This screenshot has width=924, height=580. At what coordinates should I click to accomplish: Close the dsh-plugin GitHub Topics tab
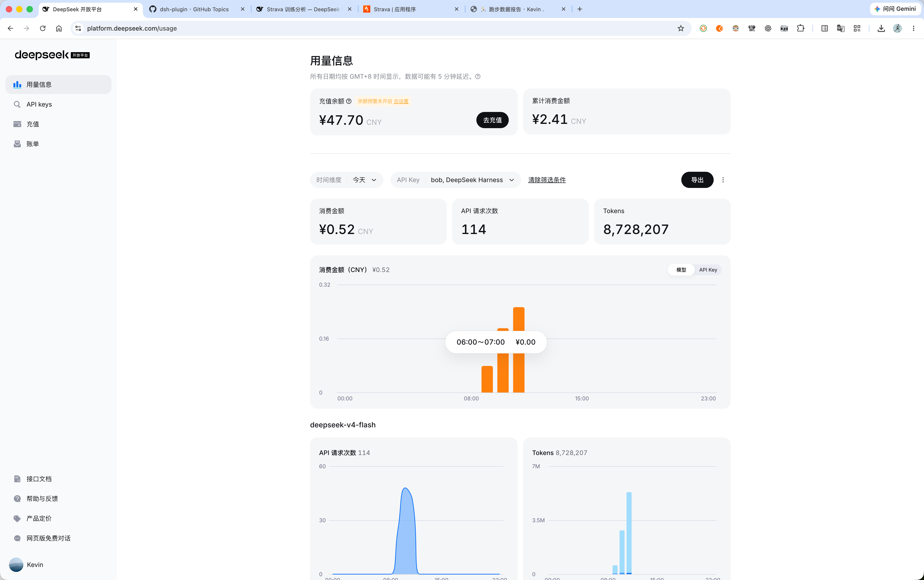(243, 9)
